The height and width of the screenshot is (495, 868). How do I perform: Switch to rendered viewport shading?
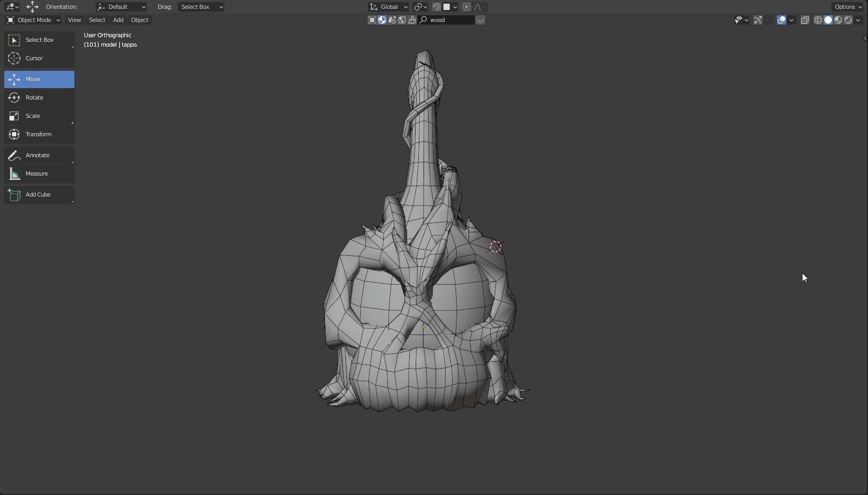click(848, 20)
